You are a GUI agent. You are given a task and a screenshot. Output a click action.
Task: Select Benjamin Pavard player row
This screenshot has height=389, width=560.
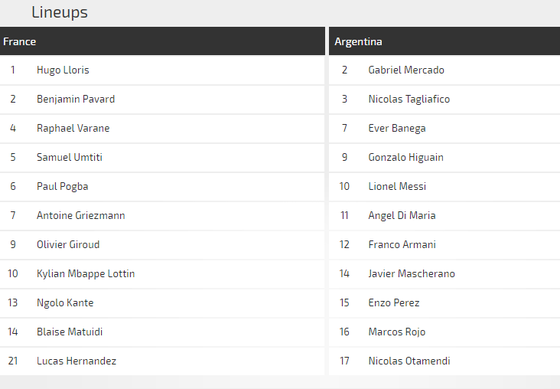[x=162, y=99]
